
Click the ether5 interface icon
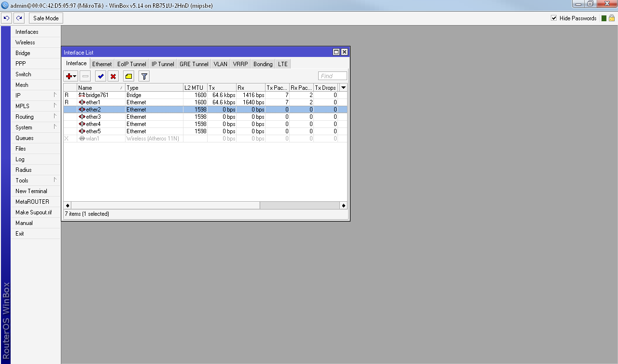(x=82, y=131)
